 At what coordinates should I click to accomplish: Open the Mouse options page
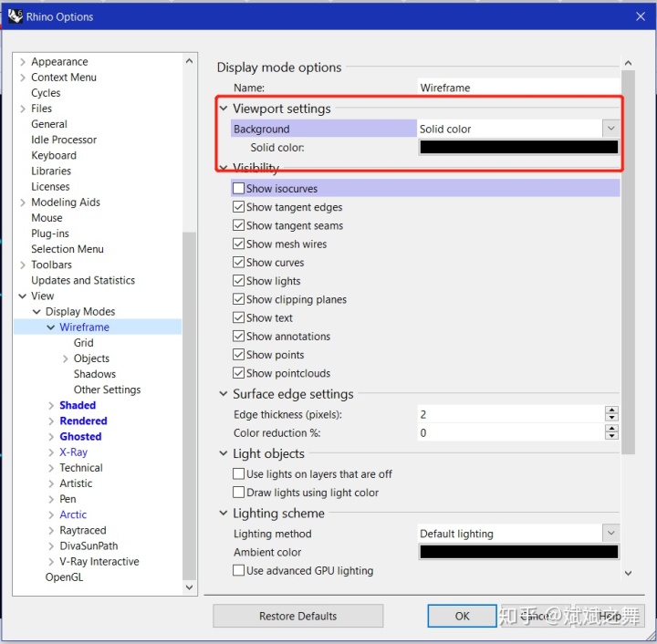pyautogui.click(x=47, y=218)
